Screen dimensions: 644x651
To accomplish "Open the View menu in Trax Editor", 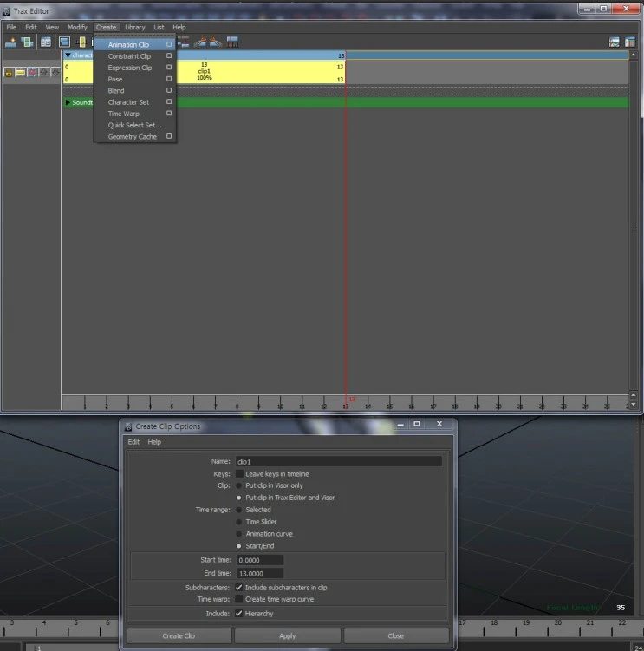I will click(52, 28).
